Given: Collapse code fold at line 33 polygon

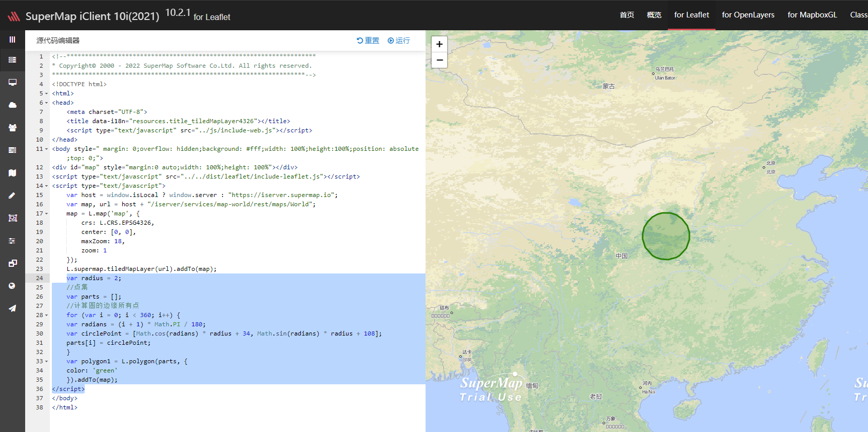Looking at the screenshot, I should click(x=46, y=361).
